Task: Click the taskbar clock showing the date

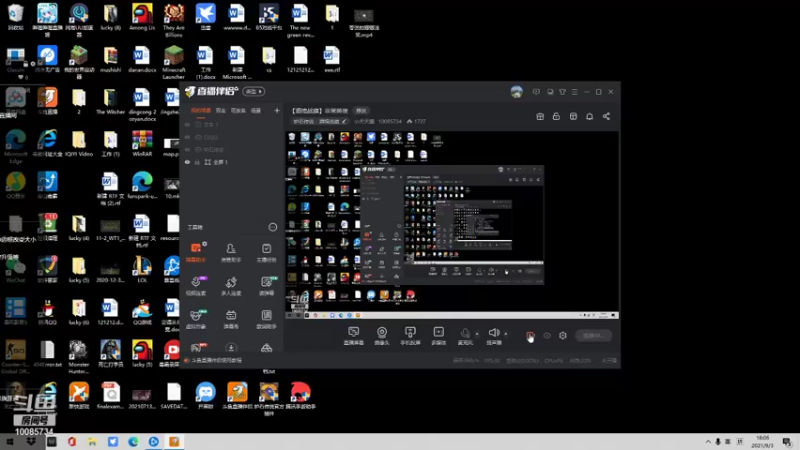Action: (762, 442)
